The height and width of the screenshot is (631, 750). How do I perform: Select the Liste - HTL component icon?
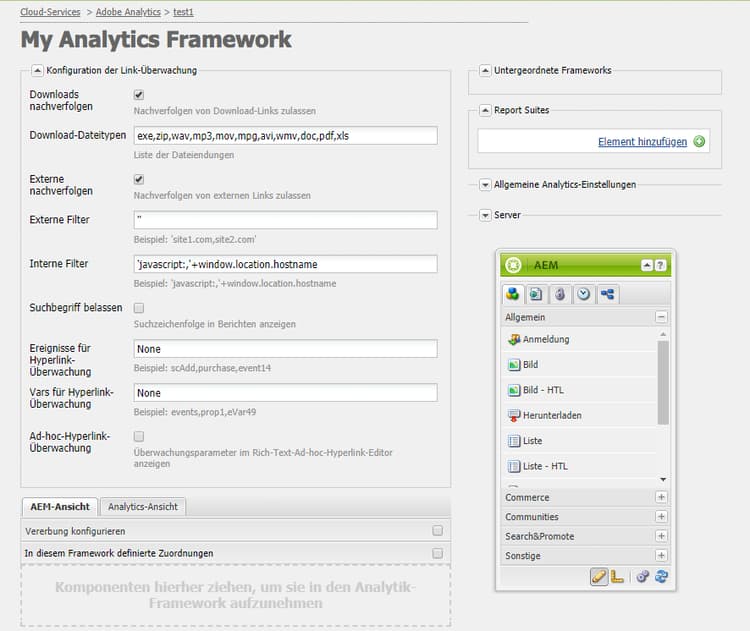(514, 466)
